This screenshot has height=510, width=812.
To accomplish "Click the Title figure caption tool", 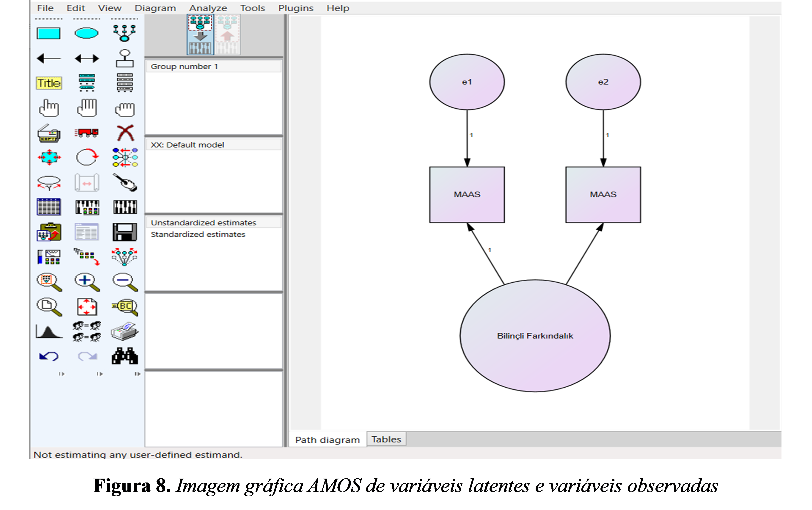I will click(x=49, y=83).
